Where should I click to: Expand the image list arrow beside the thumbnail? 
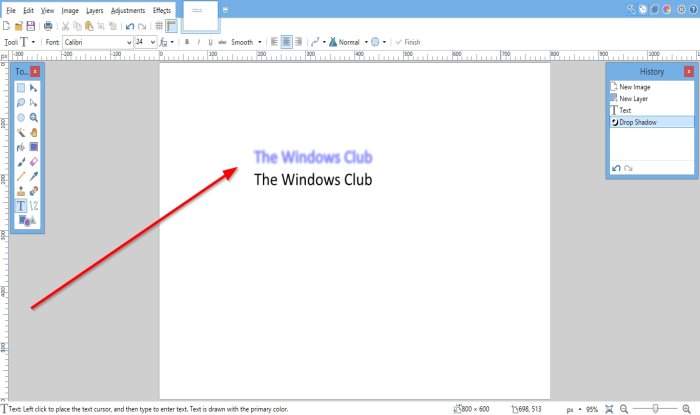point(225,10)
